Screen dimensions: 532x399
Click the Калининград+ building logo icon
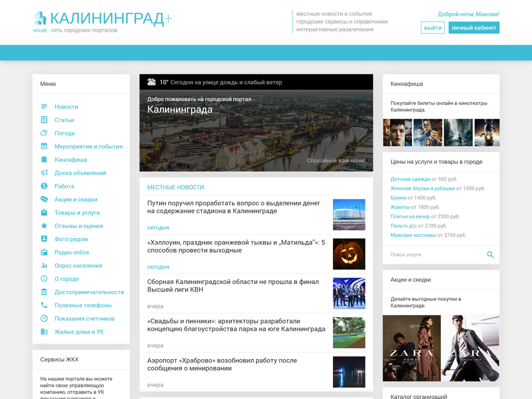pos(41,18)
